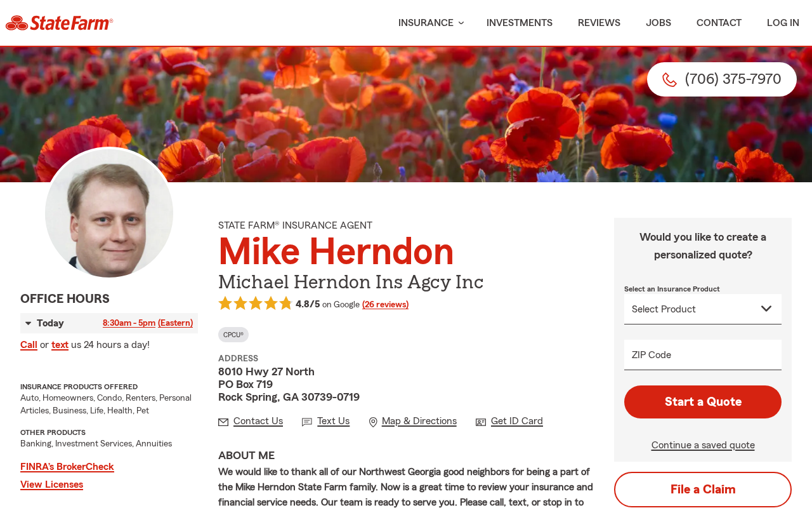The width and height of the screenshot is (812, 508).
Task: Open the Select Product dropdown
Action: (703, 309)
